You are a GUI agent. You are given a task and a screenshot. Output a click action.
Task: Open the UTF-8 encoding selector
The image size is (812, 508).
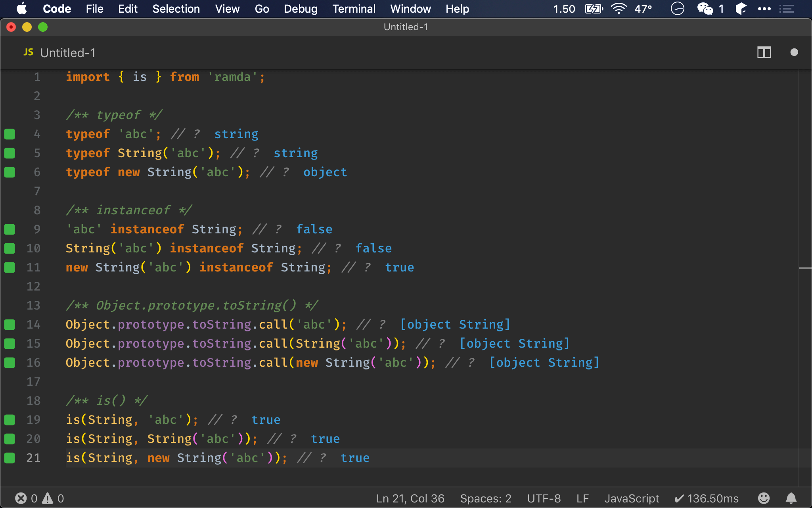544,498
